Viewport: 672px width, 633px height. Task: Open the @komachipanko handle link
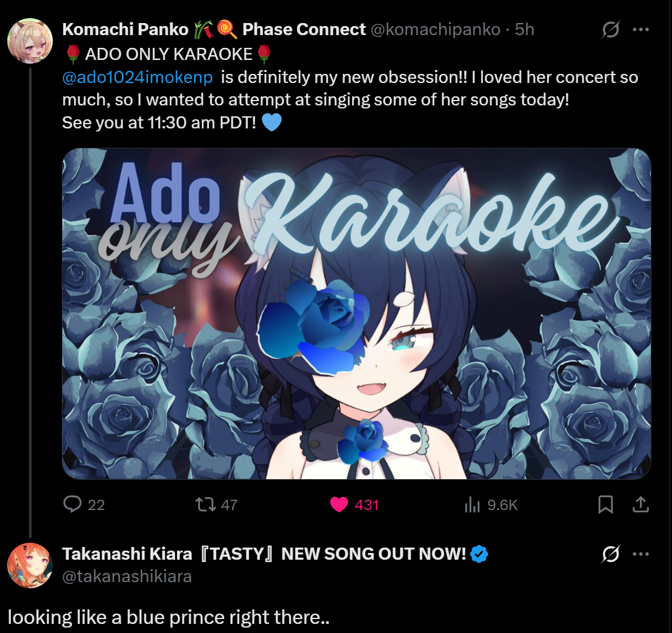click(435, 30)
